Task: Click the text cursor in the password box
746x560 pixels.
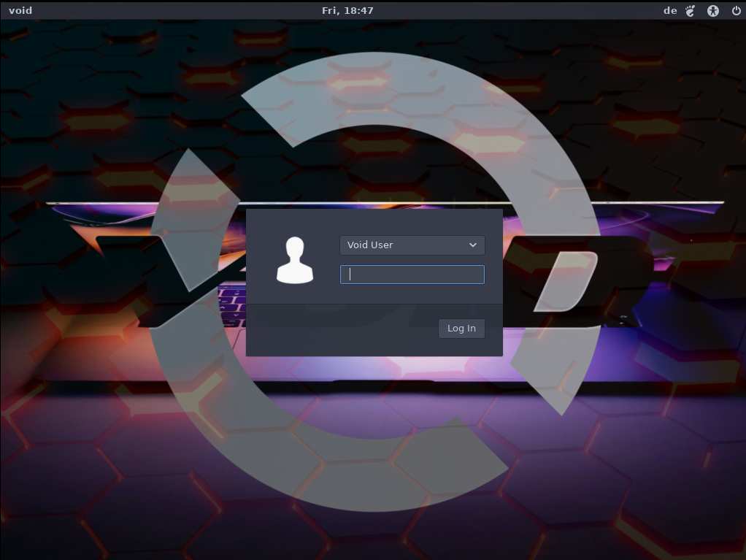Action: click(350, 275)
